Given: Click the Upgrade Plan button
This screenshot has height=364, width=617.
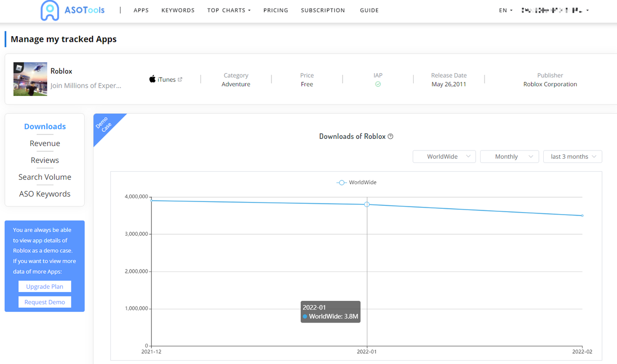Looking at the screenshot, I should [x=44, y=286].
